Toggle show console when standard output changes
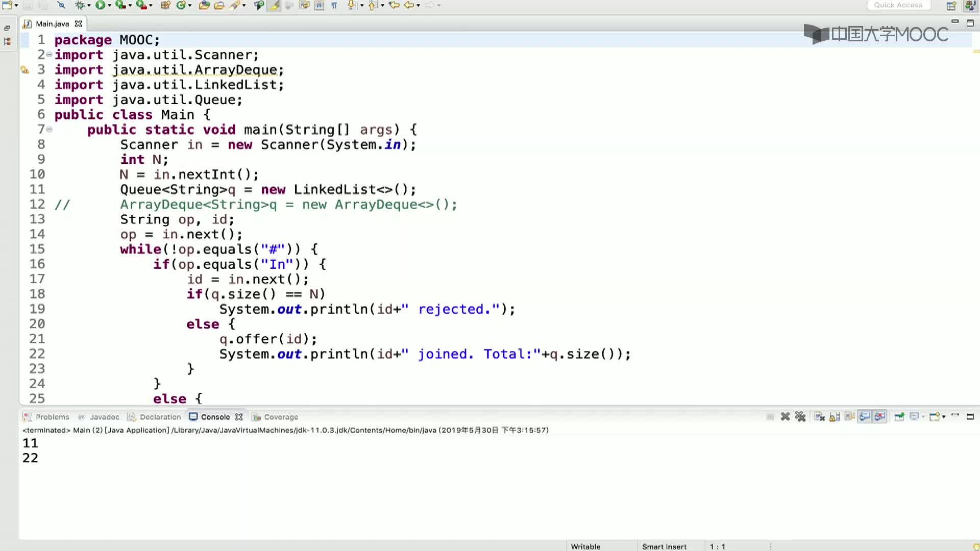The width and height of the screenshot is (980, 551). point(865,416)
